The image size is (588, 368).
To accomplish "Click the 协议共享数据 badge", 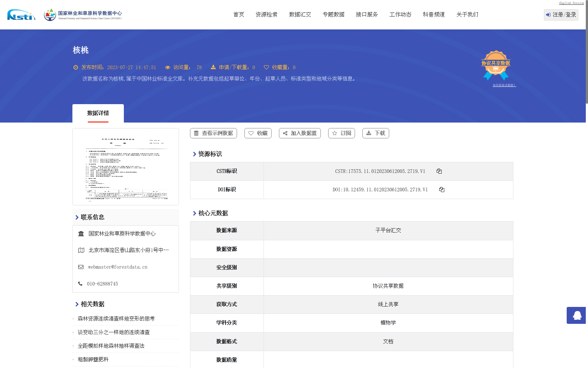I will (x=496, y=65).
